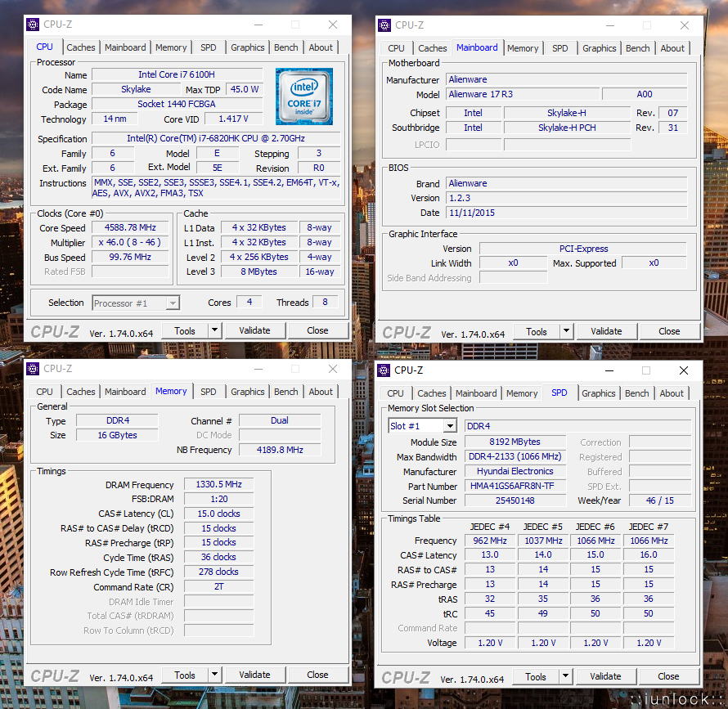Screen dimensions: 728x709
Task: Click Row Refresh value '278 clocks'
Action: click(x=218, y=572)
